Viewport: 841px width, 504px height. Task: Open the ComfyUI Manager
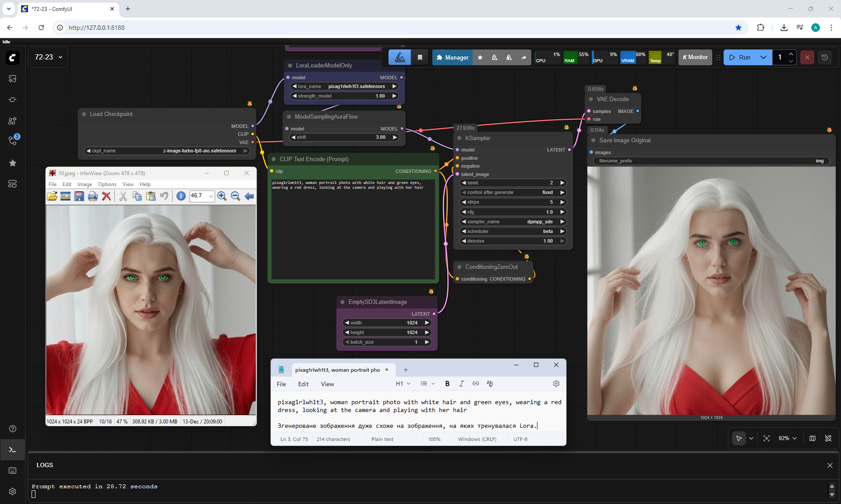click(x=452, y=57)
